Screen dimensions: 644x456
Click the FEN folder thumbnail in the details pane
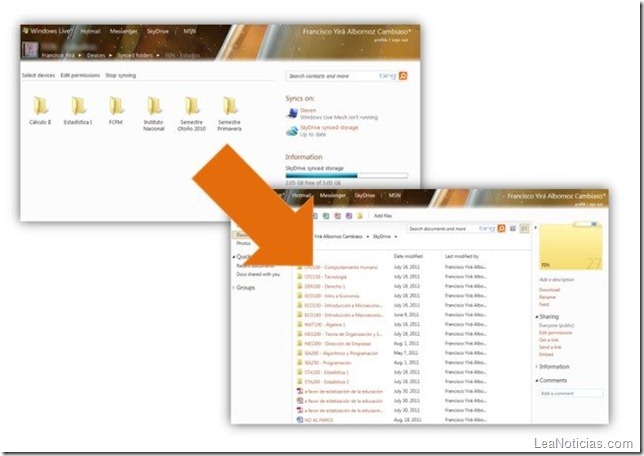571,246
